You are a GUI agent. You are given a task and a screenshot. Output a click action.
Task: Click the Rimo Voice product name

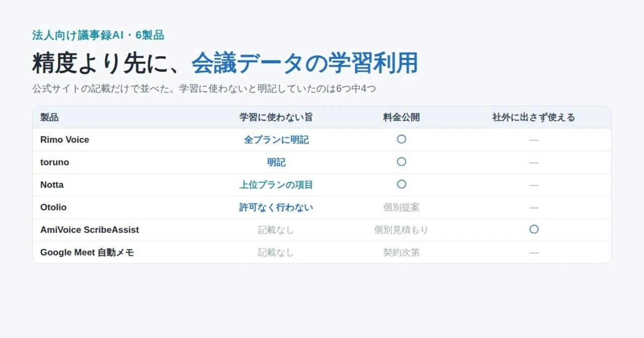(64, 140)
